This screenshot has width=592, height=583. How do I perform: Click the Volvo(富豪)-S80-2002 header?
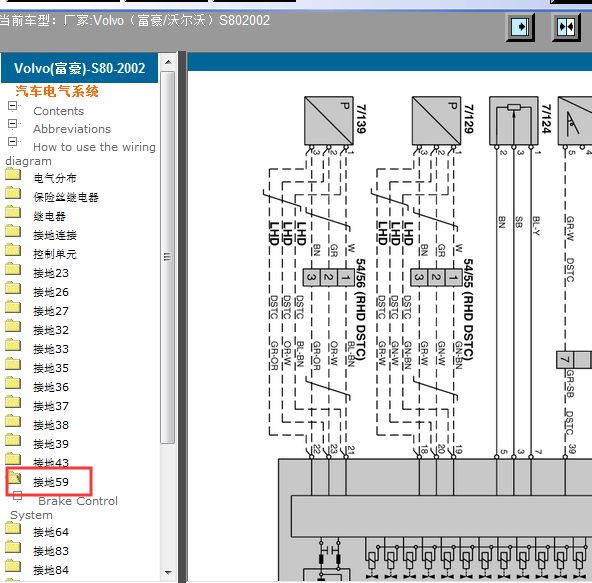(x=80, y=68)
